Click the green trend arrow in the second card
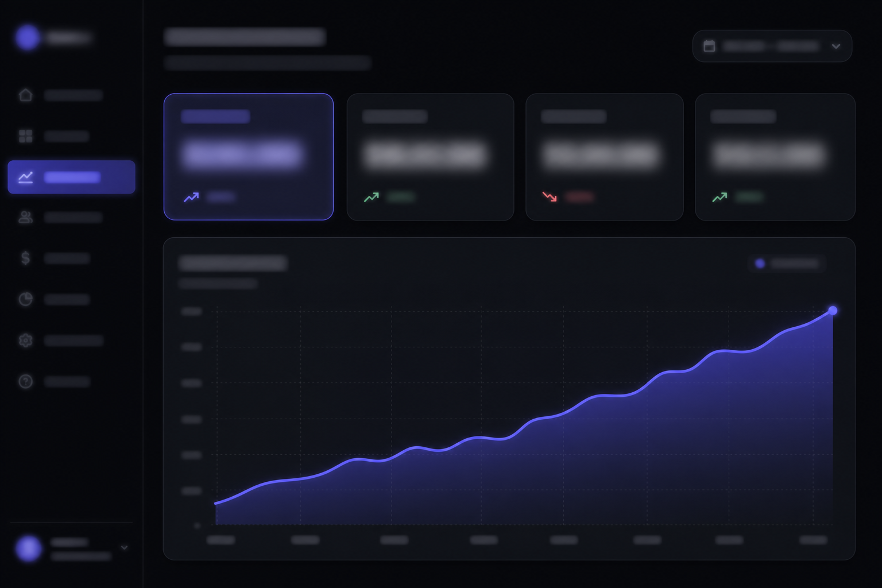Viewport: 882px width, 588px height. (372, 197)
